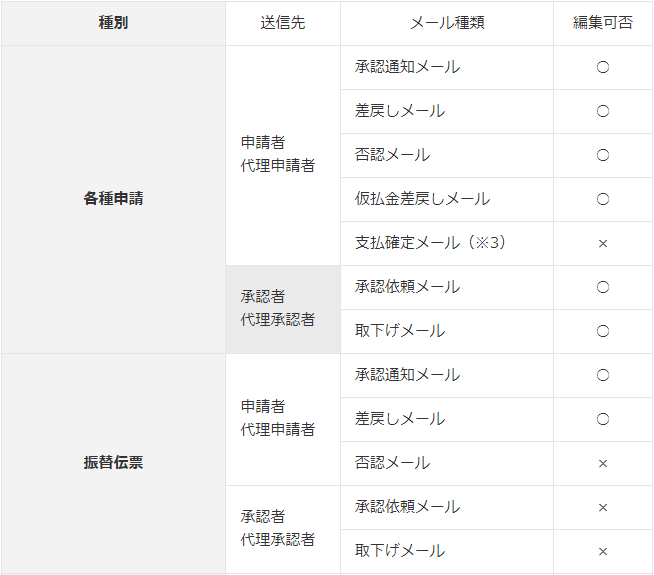
Task: Click the 編集可否 column header
Action: 603,23
